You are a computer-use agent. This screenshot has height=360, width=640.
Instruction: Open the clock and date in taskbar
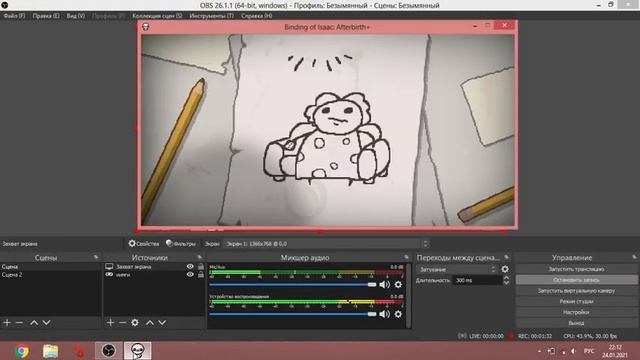[x=615, y=351]
